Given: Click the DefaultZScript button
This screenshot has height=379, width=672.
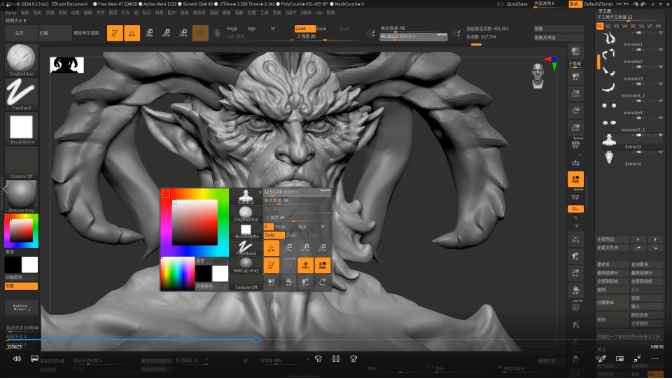Looking at the screenshot, I should 599,4.
